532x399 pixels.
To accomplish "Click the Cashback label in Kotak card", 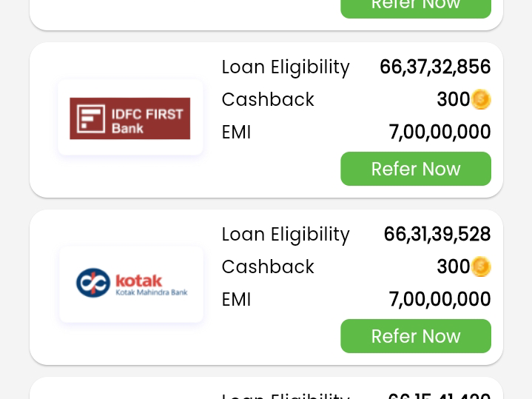I will coord(268,267).
